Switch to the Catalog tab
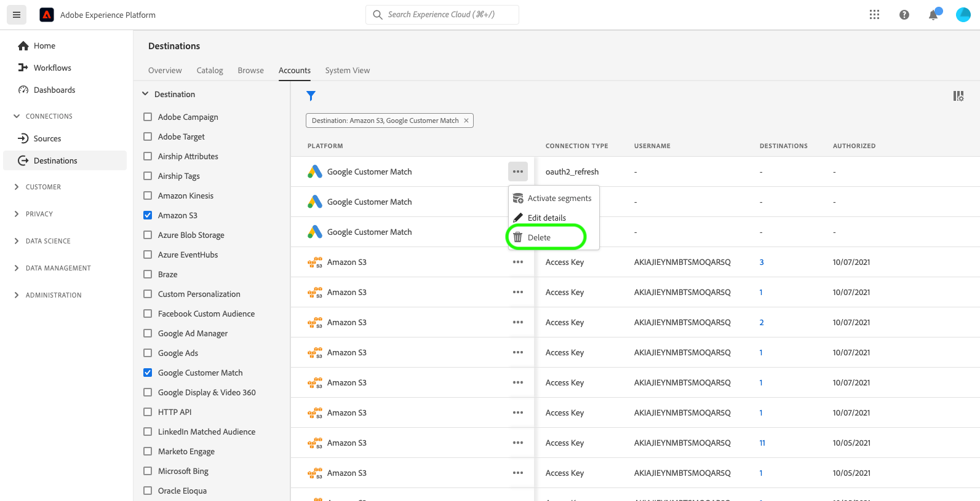 (210, 70)
